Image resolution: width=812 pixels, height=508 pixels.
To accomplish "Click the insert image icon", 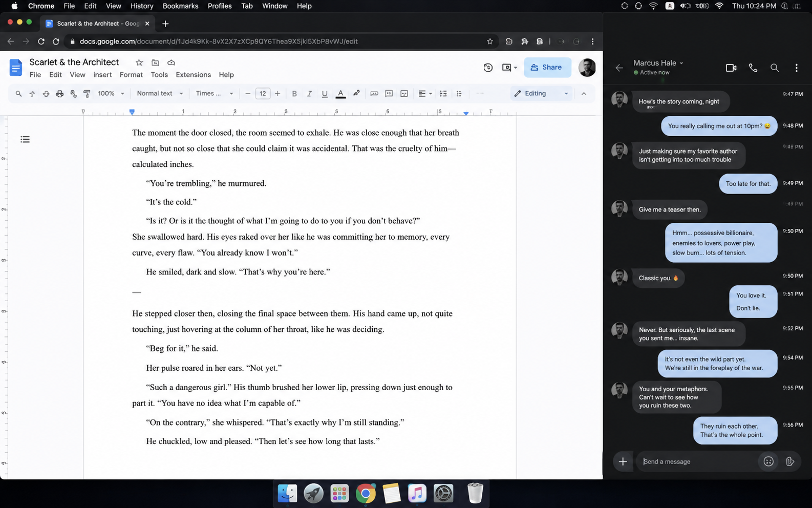I will tap(404, 94).
